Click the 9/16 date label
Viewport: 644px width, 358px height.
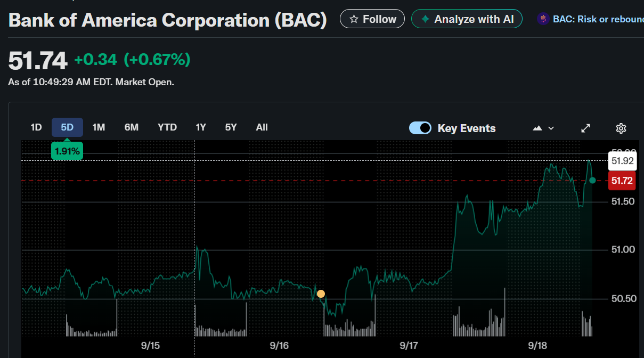coord(279,346)
